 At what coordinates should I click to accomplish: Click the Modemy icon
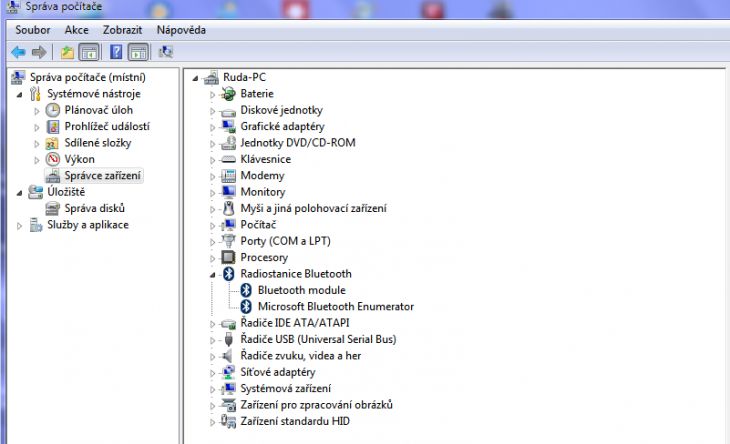pos(228,175)
